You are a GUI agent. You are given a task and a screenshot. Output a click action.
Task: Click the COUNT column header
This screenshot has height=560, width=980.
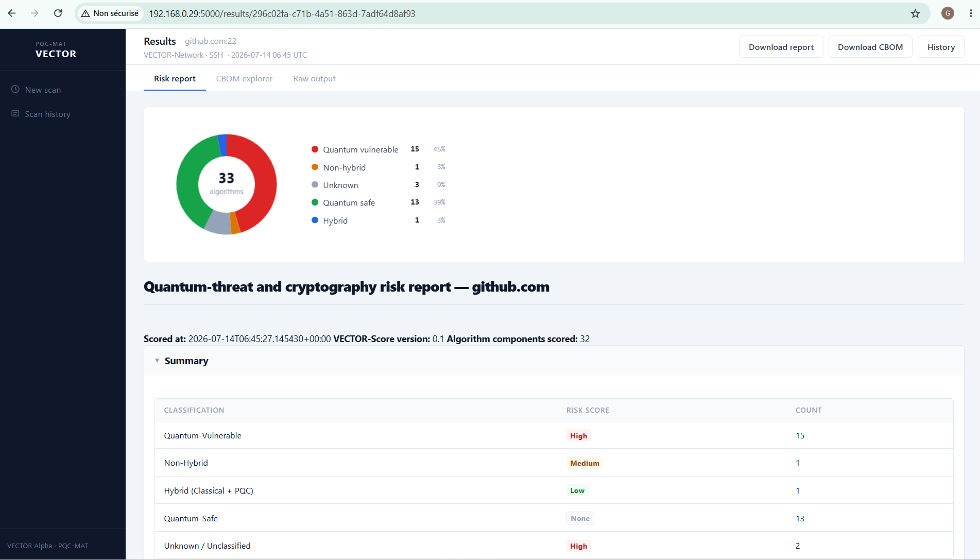[x=808, y=410]
